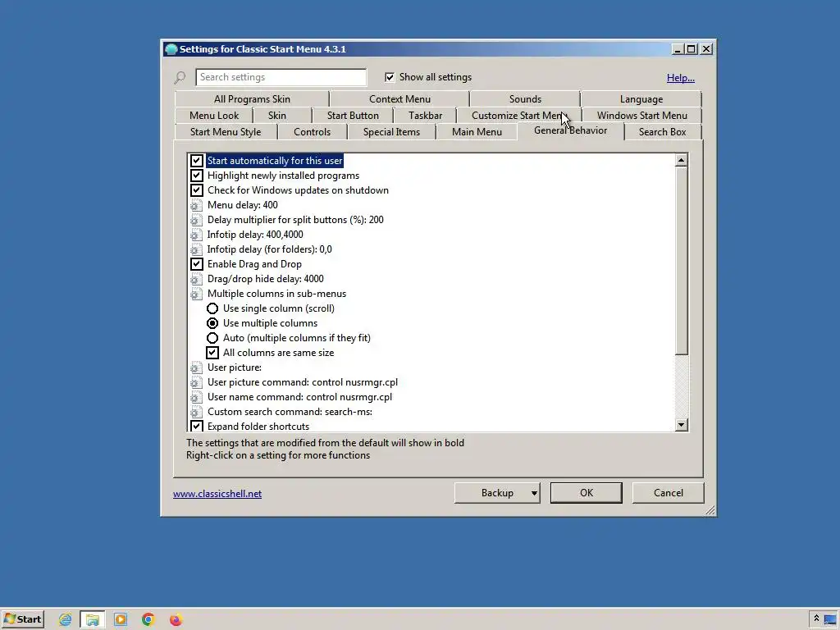The height and width of the screenshot is (630, 840).
Task: Click the gear icon beside User picture command
Action: point(196,382)
